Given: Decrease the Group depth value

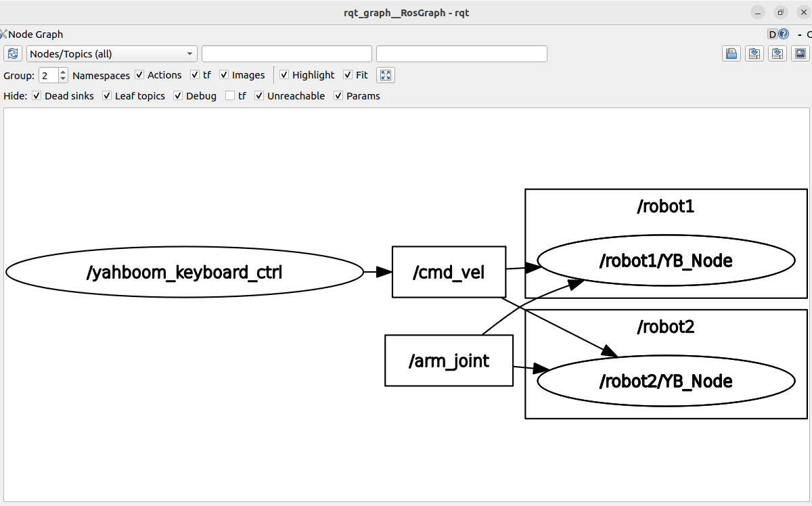Looking at the screenshot, I should click(63, 79).
